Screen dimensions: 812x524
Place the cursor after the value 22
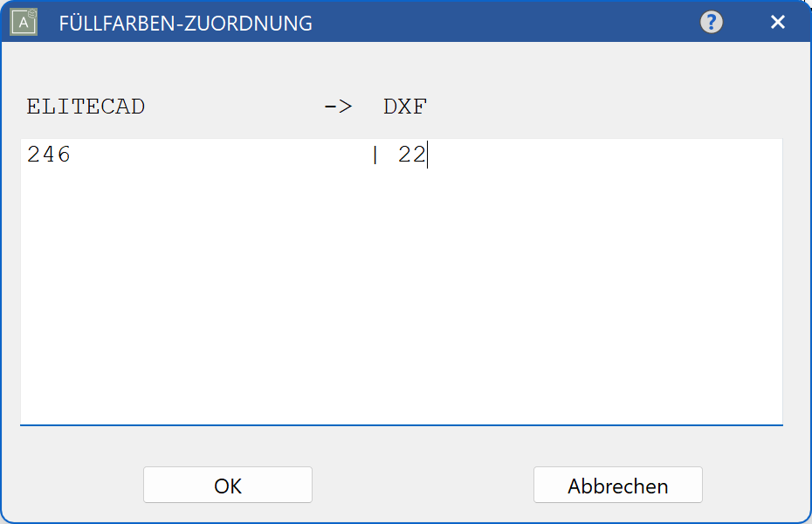[427, 155]
